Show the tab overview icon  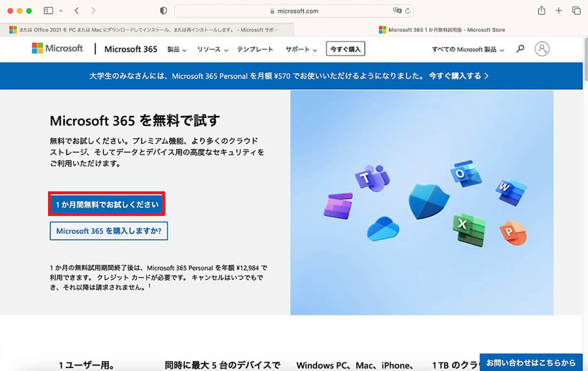pos(576,10)
